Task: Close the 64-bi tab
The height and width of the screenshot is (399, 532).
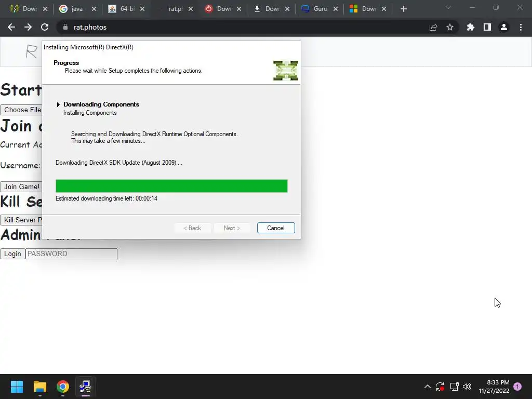Action: [142, 9]
